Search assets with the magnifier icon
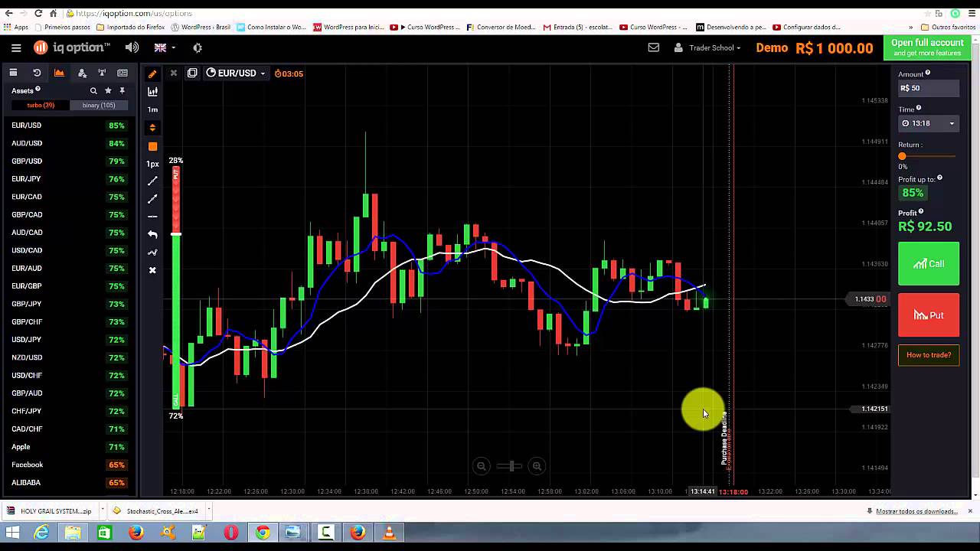The width and height of the screenshot is (980, 551). pos(93,90)
